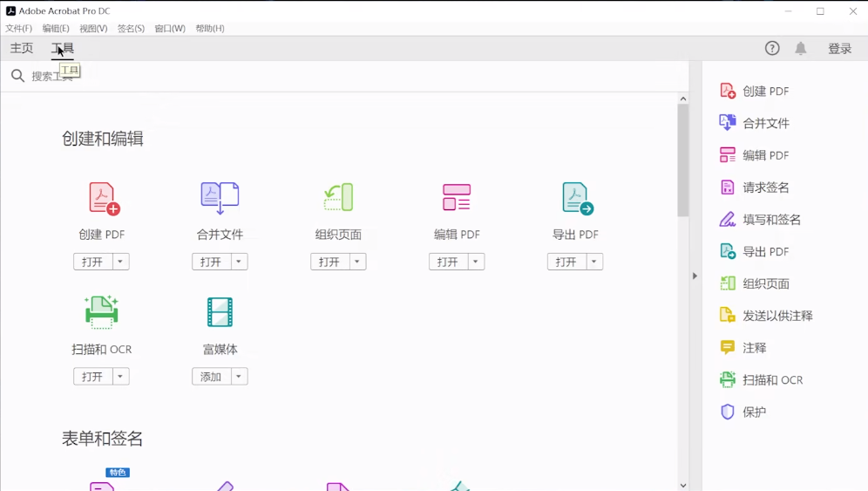The height and width of the screenshot is (491, 868).
Task: Select 请求签名 in the right sidebar
Action: [755, 188]
